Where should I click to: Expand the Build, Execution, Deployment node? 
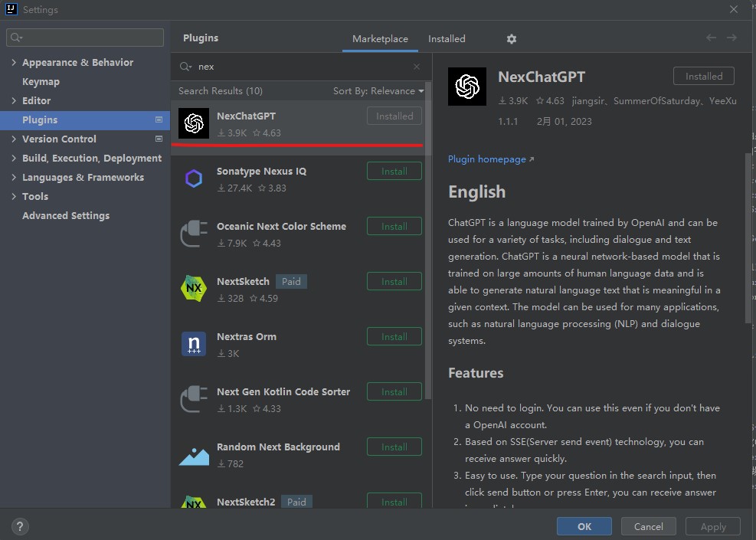point(14,159)
